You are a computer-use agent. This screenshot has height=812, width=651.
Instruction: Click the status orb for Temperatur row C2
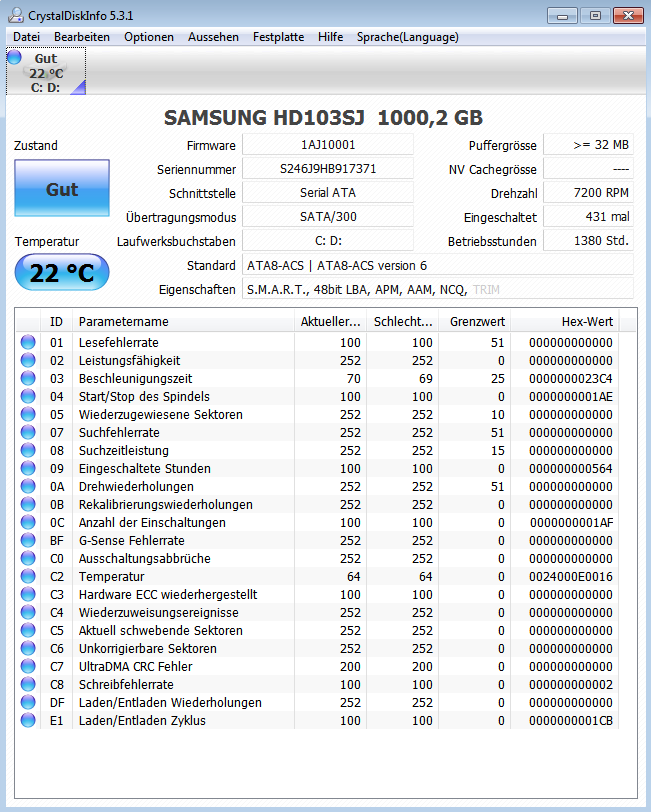tap(28, 576)
